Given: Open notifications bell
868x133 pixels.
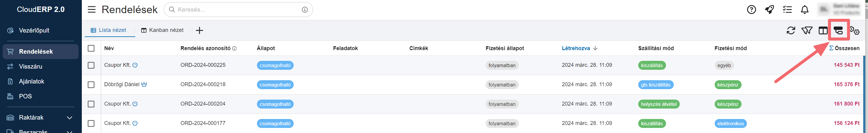Looking at the screenshot, I should 805,10.
